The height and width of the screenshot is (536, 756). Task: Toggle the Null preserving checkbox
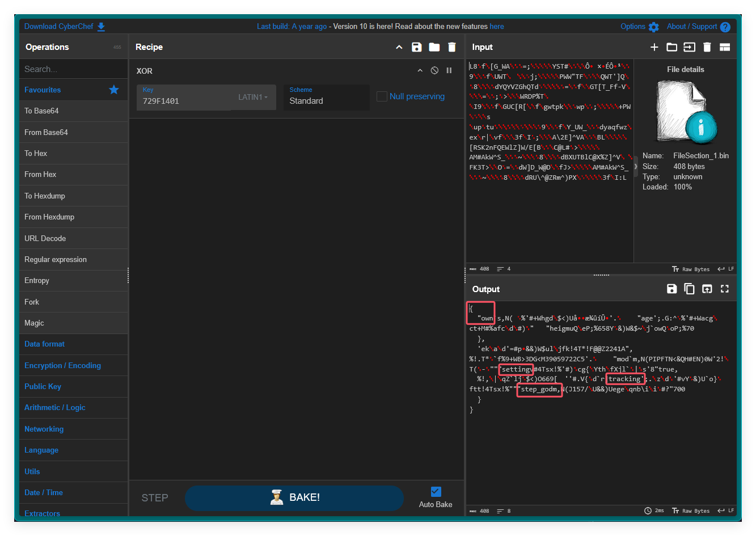click(x=382, y=96)
